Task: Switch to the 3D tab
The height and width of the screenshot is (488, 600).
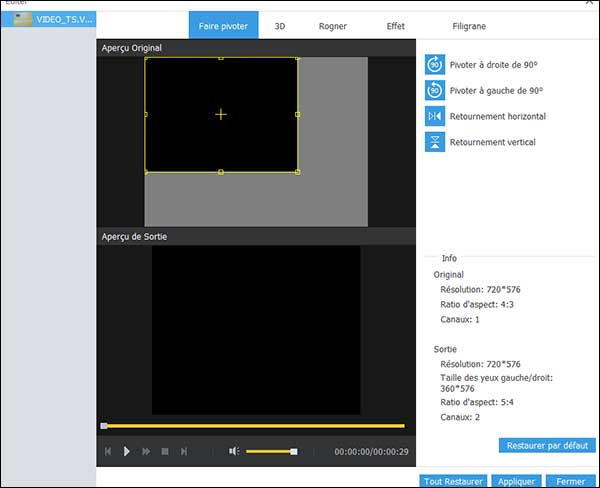Action: 280,26
